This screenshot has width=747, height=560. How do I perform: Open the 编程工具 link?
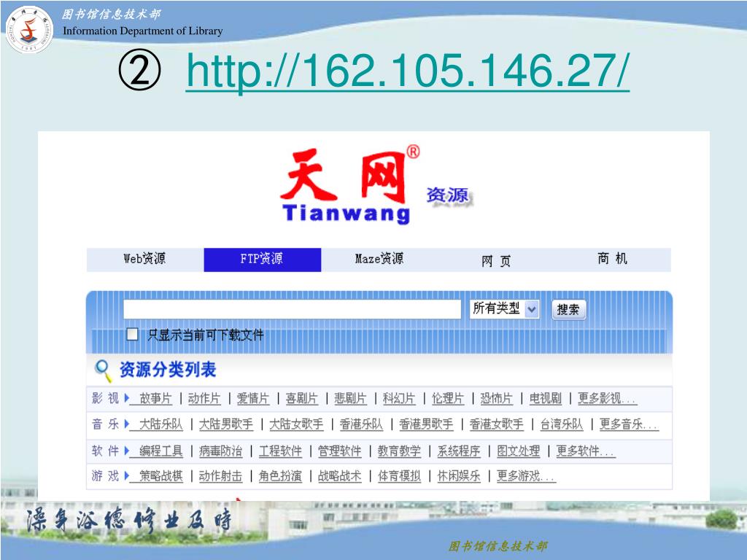tap(161, 451)
